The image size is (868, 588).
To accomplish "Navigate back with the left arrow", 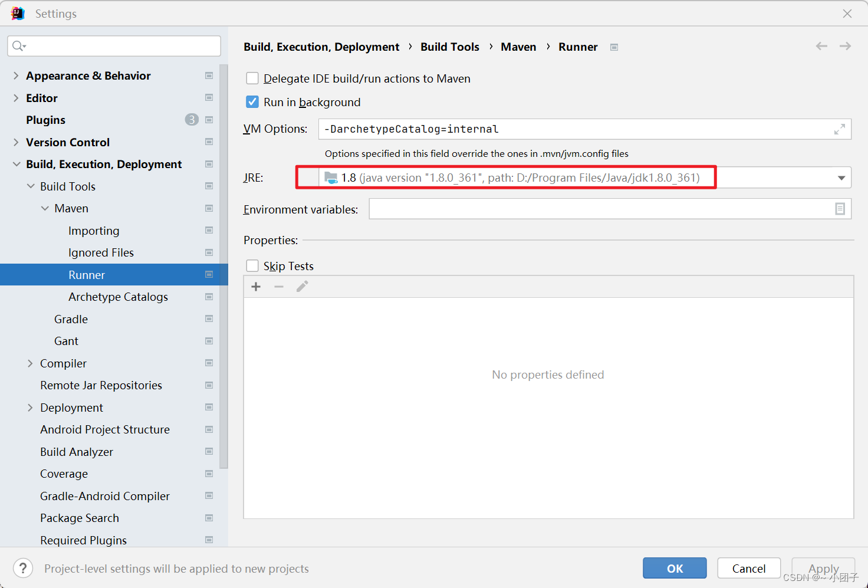I will [x=821, y=46].
